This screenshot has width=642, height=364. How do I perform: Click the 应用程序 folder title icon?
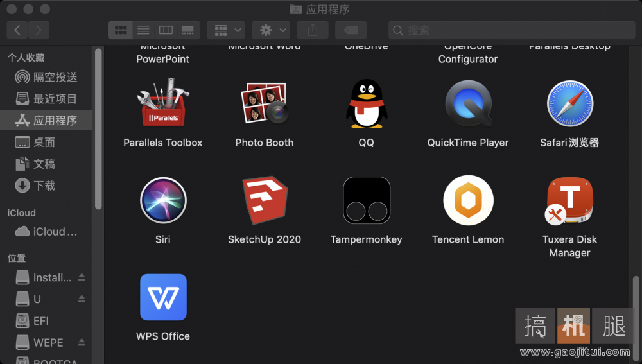tap(295, 9)
